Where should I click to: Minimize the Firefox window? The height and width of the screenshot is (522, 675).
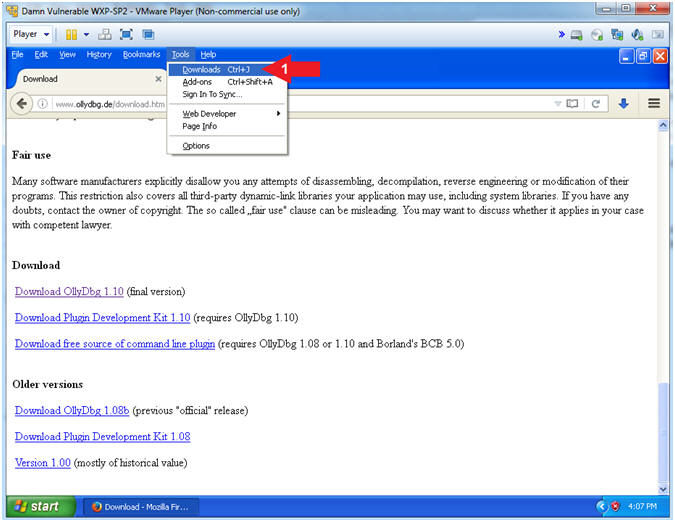coord(626,56)
